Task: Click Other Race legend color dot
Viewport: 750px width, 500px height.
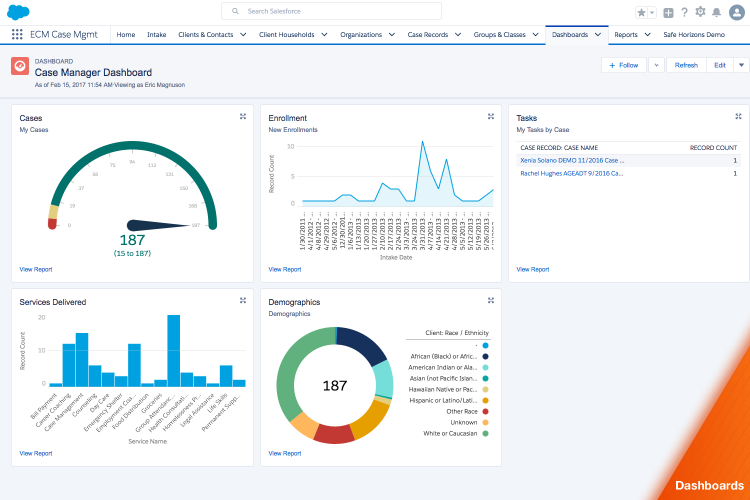Action: (485, 411)
